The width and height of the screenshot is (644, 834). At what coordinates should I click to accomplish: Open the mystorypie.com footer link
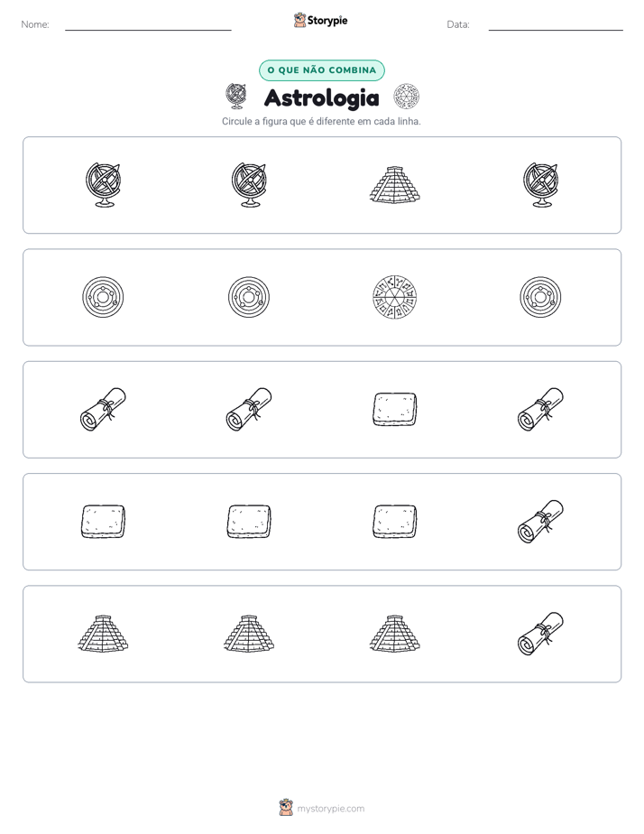(x=322, y=808)
